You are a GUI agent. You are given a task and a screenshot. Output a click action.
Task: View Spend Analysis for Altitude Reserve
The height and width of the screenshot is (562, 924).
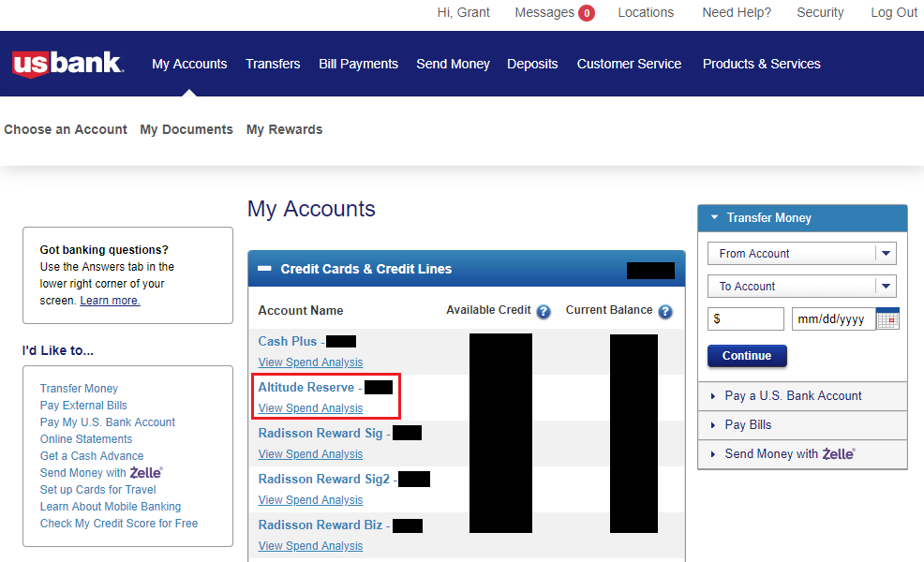310,408
